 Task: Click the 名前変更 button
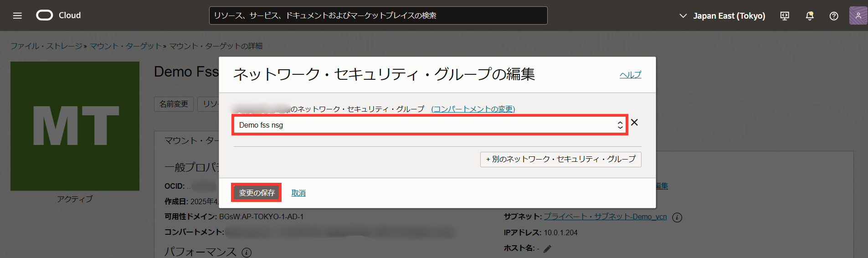(x=174, y=104)
